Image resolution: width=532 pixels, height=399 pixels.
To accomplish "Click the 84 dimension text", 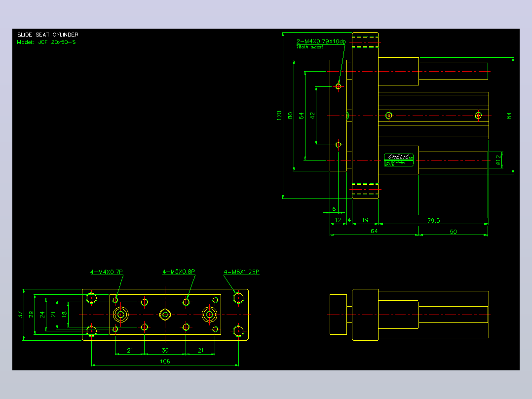I will point(509,116).
